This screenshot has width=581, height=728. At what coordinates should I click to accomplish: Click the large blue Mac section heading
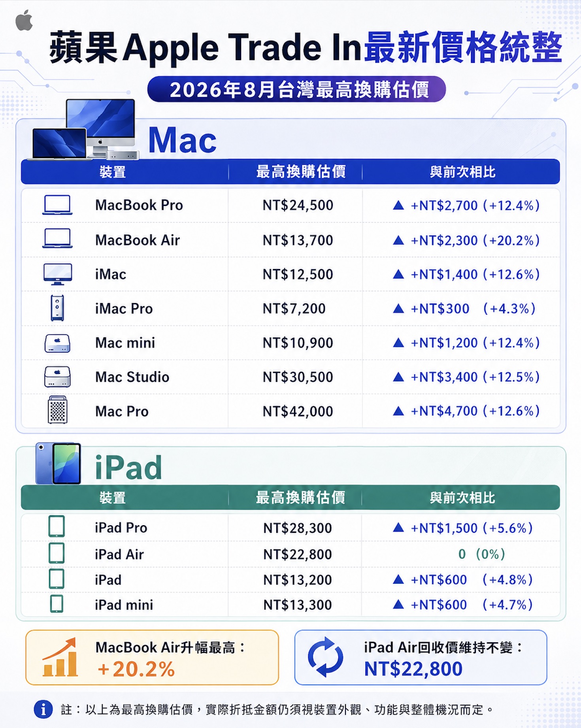[182, 140]
